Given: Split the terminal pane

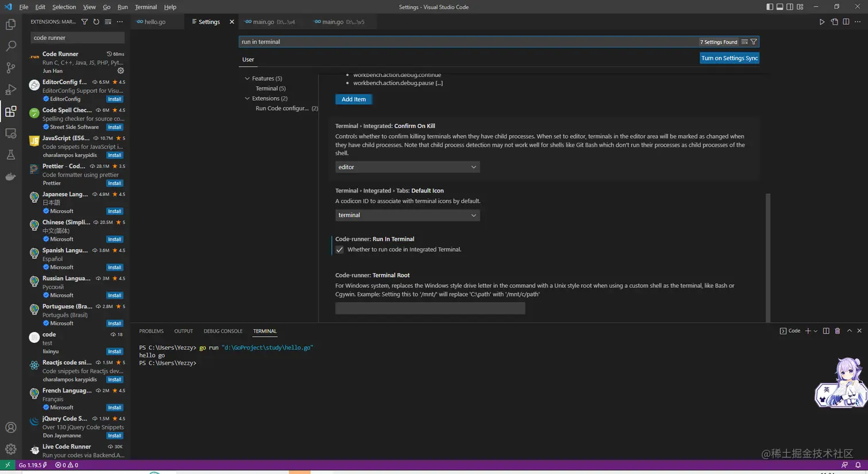Looking at the screenshot, I should (x=826, y=331).
